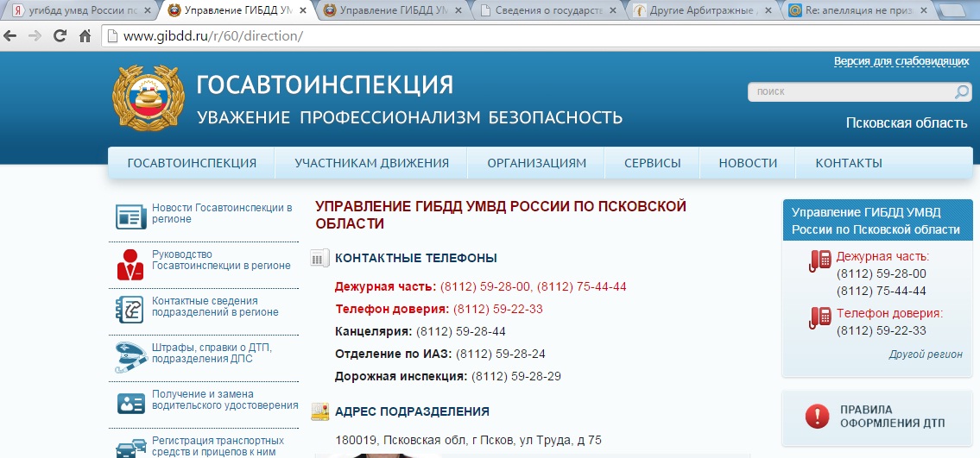Open Регистрация транспортных средств и прицепов link
980x458 pixels.
(218, 446)
